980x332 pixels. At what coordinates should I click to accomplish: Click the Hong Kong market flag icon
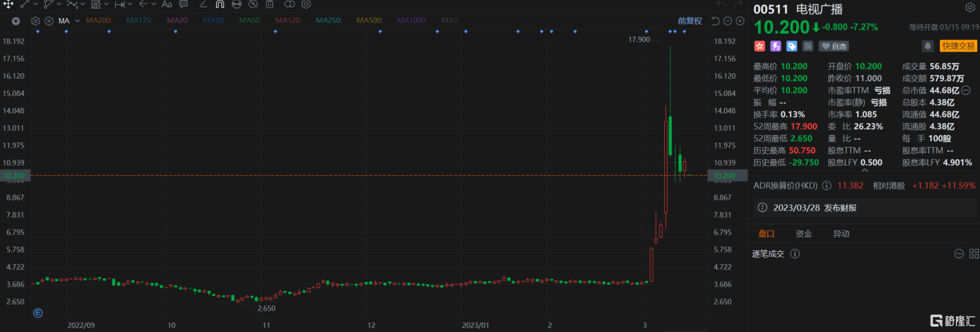(760, 46)
